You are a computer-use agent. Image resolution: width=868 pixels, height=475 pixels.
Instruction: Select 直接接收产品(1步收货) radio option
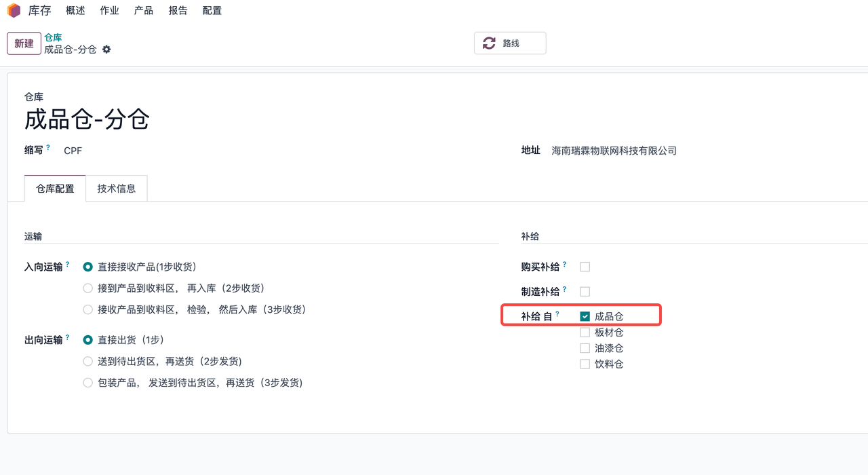(x=87, y=267)
